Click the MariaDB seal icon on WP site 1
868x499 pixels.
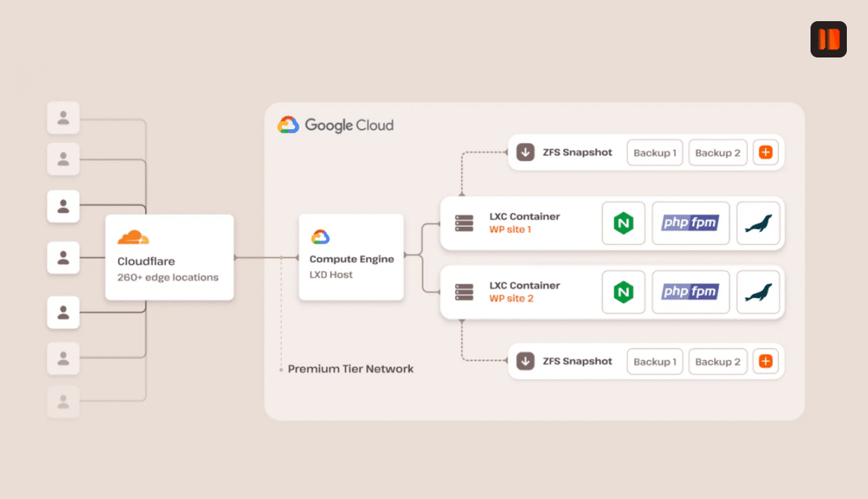point(758,223)
